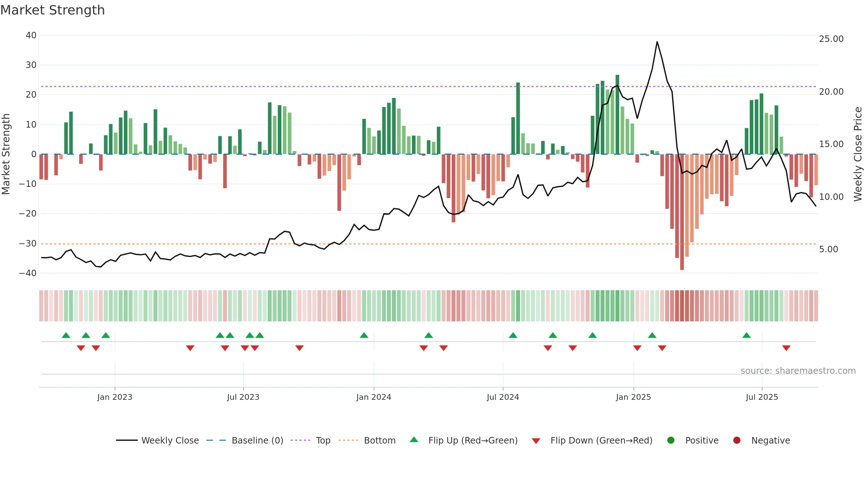The image size is (868, 488).
Task: Click the tallest green strength bar in late 2024
Action: (617, 115)
